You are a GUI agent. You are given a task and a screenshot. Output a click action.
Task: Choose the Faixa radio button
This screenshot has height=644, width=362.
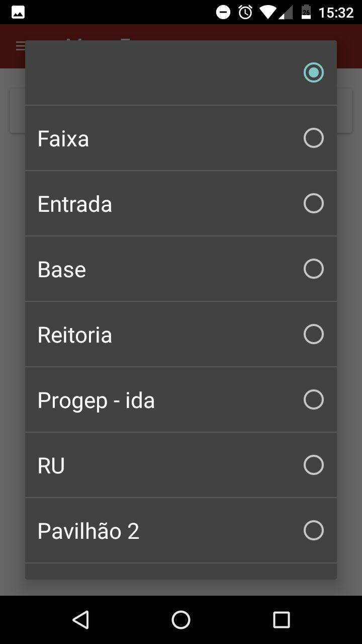point(313,138)
